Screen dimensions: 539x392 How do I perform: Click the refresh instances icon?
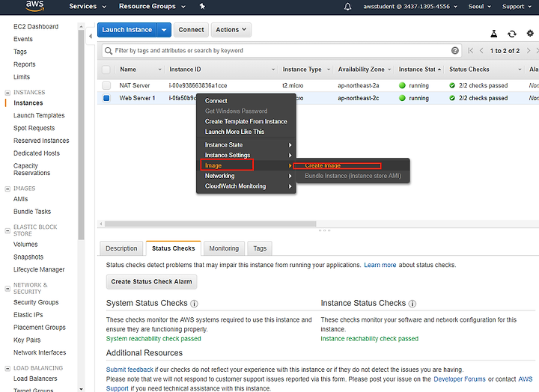tap(512, 34)
